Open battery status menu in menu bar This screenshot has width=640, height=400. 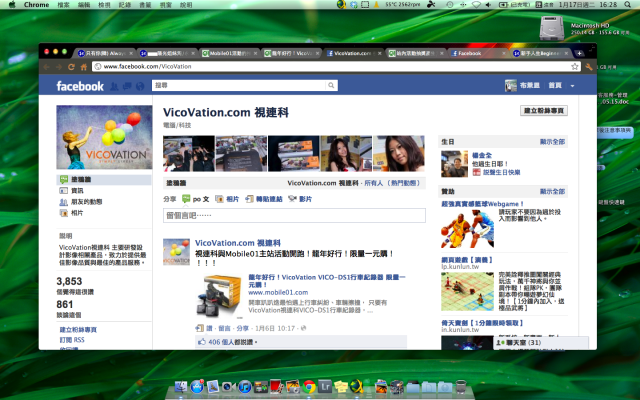tap(515, 4)
